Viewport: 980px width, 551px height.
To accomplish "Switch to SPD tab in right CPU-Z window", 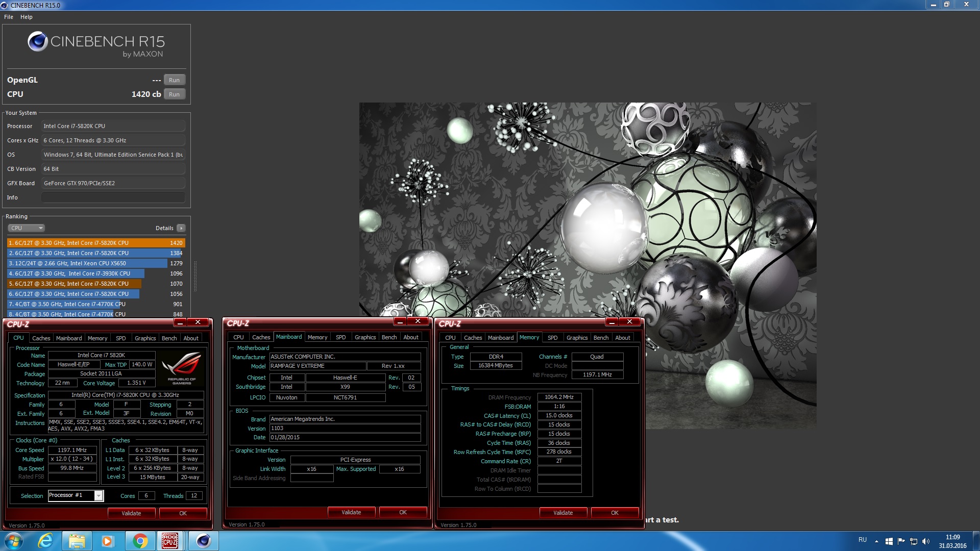I will pyautogui.click(x=553, y=338).
